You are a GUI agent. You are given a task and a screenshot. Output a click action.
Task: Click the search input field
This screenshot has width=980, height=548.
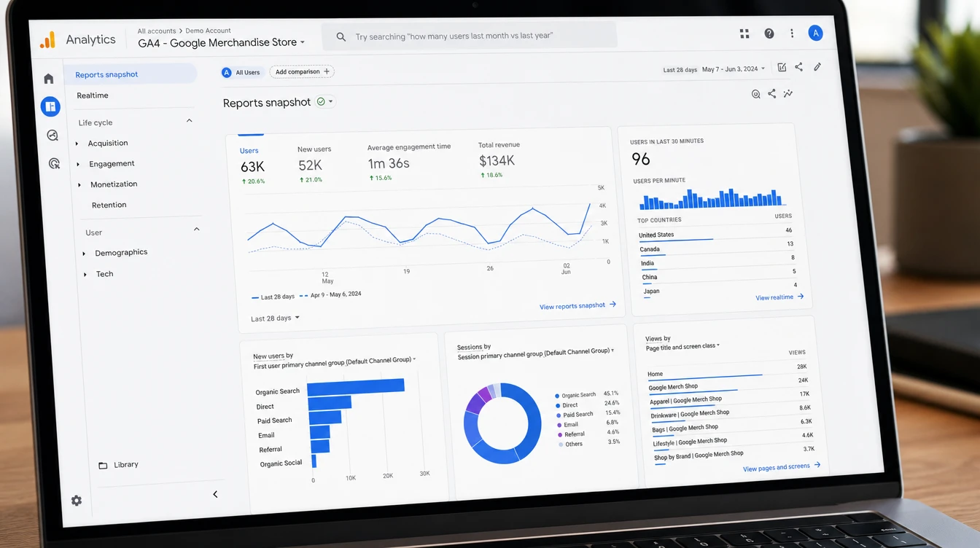tap(470, 36)
